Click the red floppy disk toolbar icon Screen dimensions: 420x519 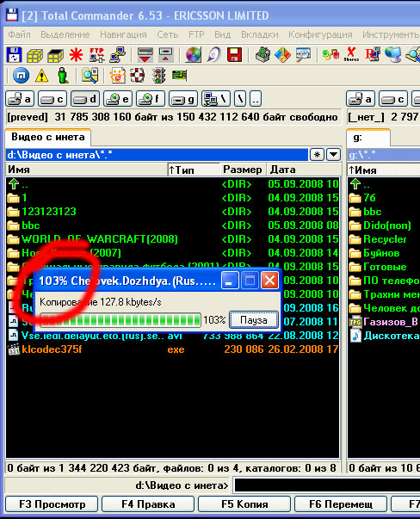click(234, 54)
